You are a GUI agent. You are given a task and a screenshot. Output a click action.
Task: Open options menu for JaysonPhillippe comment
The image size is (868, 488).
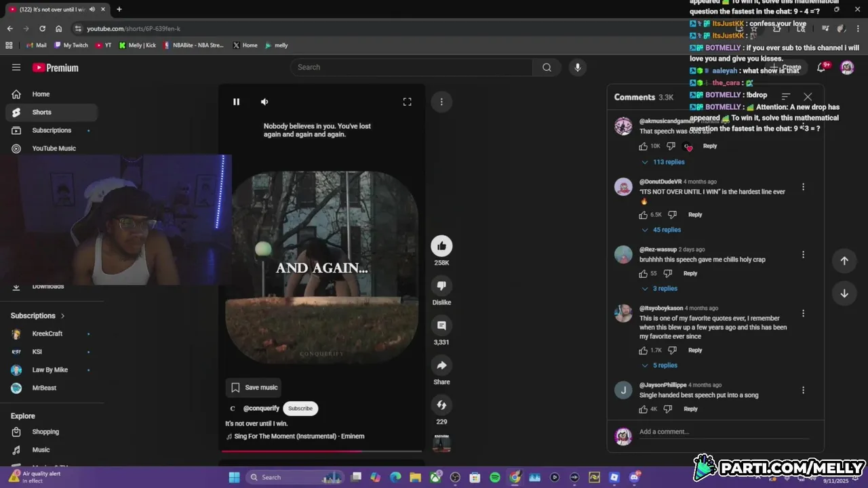(x=803, y=390)
